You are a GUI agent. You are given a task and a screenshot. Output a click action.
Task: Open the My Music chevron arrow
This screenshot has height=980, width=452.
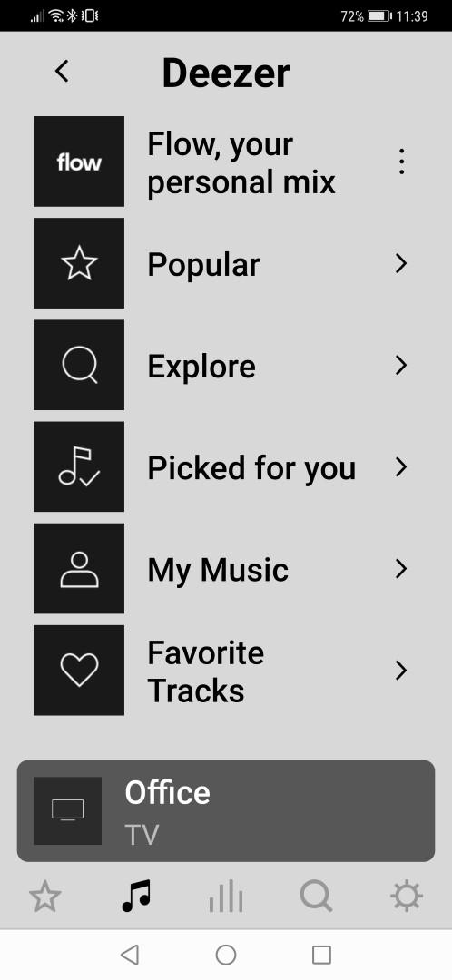(x=401, y=569)
